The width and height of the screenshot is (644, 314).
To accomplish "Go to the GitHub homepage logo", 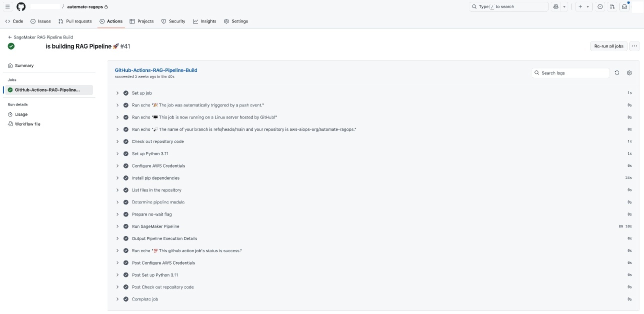I will 21,6.
